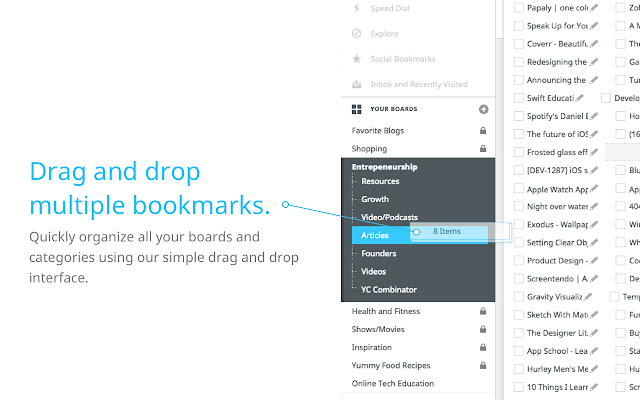Select the Speak Up for You bookmark checkbox
Viewport: 640px width, 400px height.
point(519,26)
